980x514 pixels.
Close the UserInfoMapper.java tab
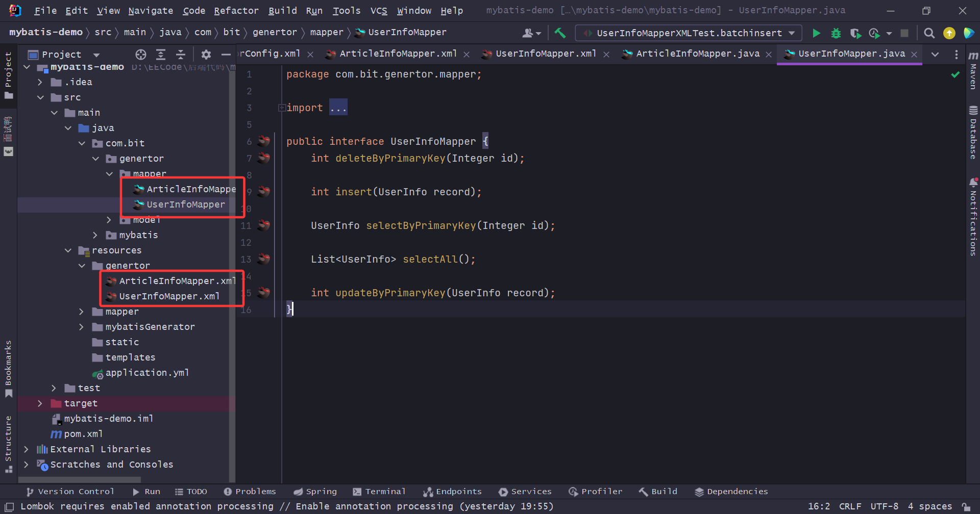click(x=914, y=55)
